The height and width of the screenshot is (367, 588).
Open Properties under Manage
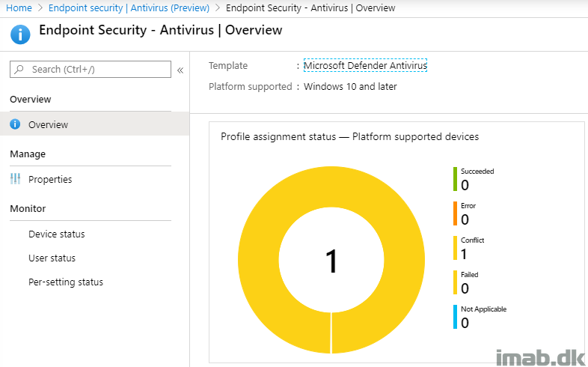point(50,179)
